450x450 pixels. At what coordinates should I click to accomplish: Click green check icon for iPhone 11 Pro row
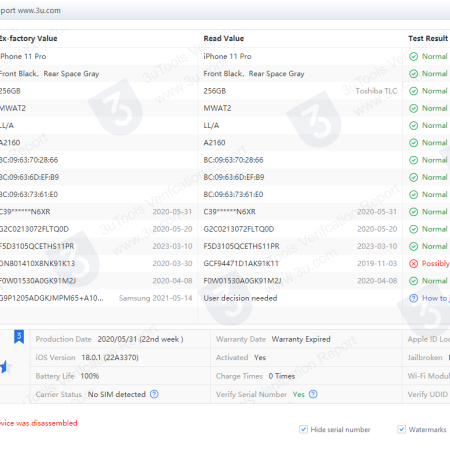tap(413, 56)
